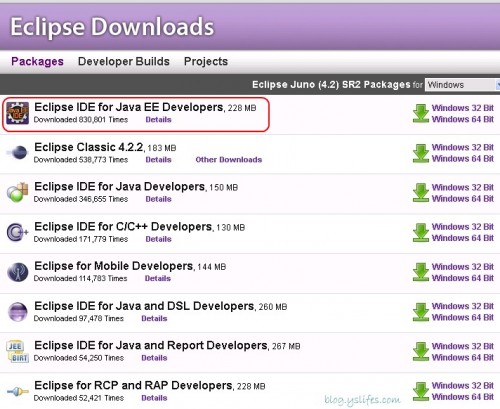Open Eclipse IDE for Java EE Developers title

click(x=129, y=107)
